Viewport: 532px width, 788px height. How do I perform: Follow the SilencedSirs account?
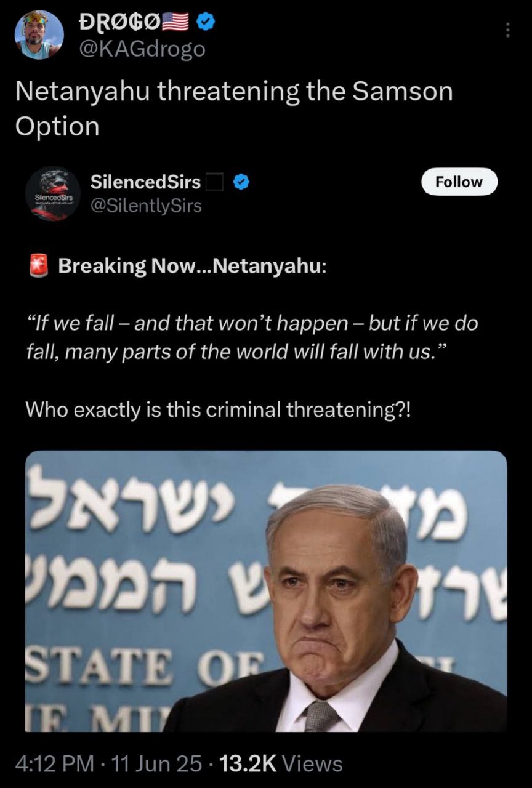tap(459, 182)
